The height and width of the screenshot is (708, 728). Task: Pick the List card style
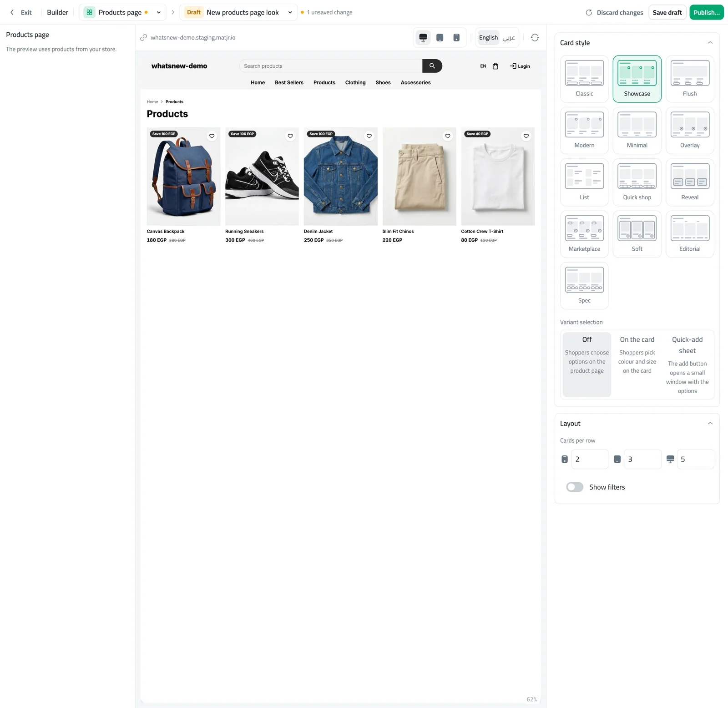click(584, 182)
